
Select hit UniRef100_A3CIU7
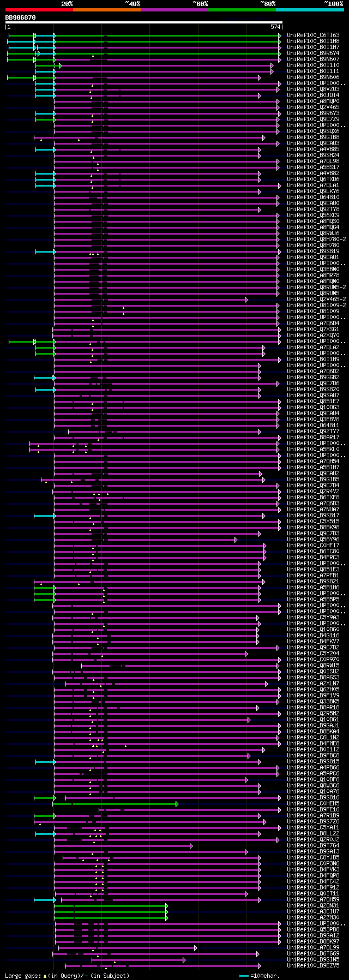[313, 912]
